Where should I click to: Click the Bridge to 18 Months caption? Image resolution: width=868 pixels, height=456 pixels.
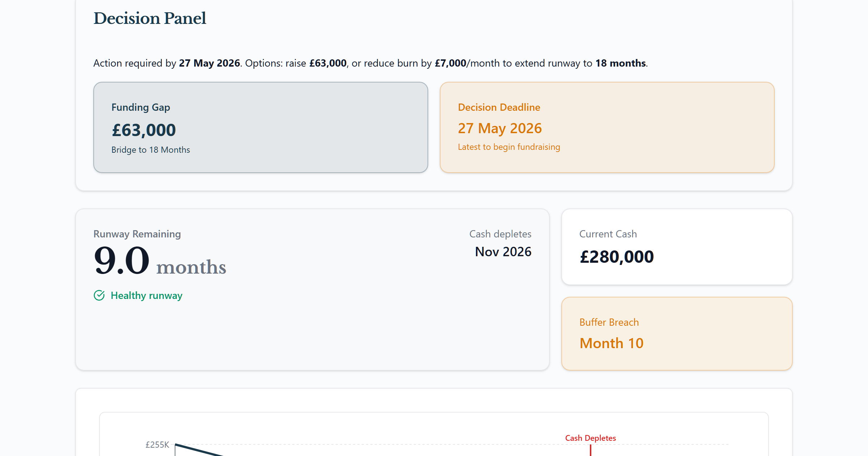tap(150, 150)
